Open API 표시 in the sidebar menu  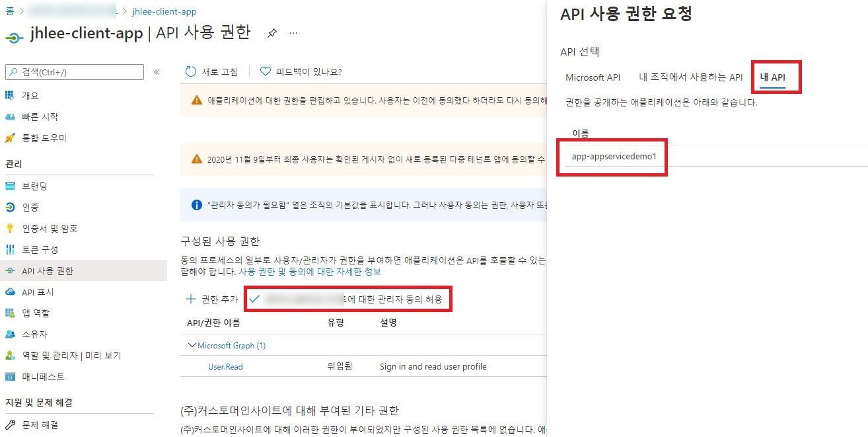38,292
